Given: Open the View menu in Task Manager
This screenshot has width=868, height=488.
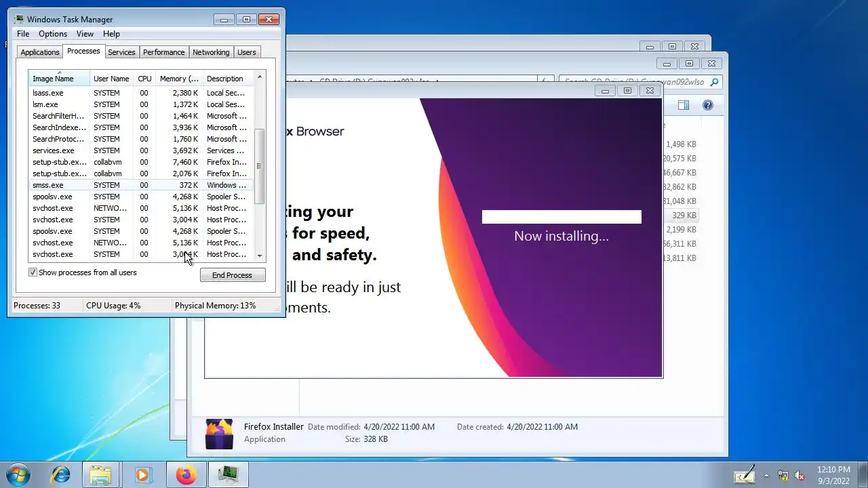Looking at the screenshot, I should [85, 34].
